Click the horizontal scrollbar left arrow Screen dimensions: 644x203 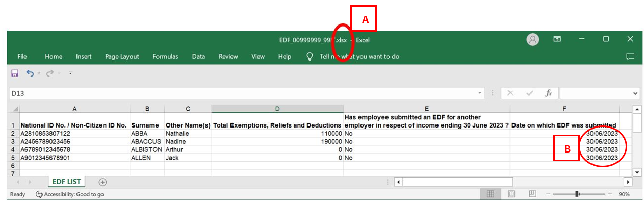[x=399, y=182]
